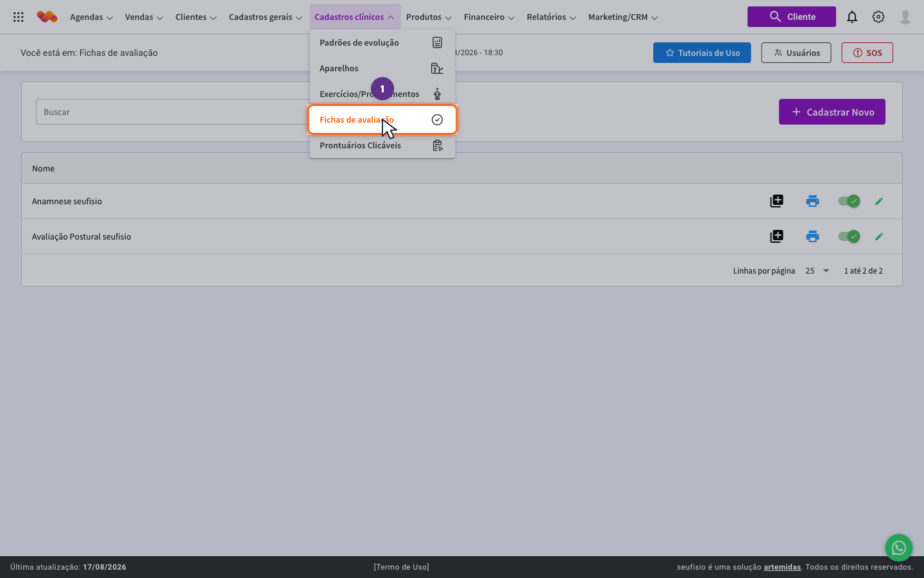Open the rows per page dropdown
The height and width of the screenshot is (578, 924).
(817, 271)
